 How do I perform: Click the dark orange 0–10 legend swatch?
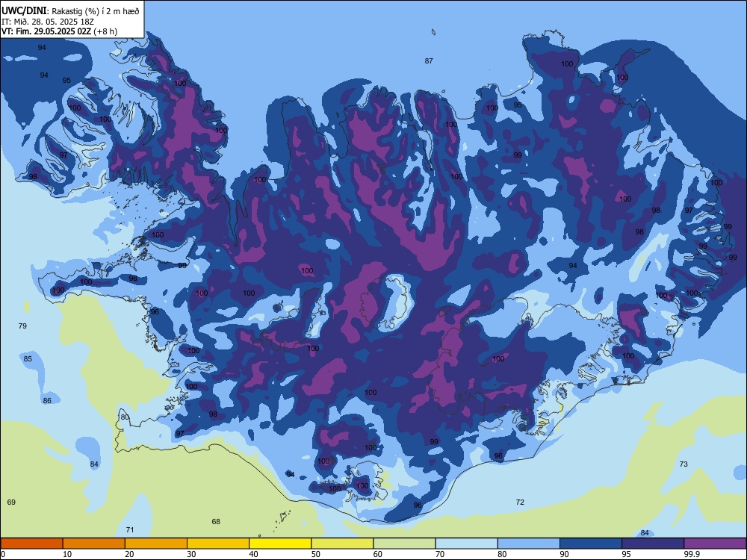click(31, 544)
